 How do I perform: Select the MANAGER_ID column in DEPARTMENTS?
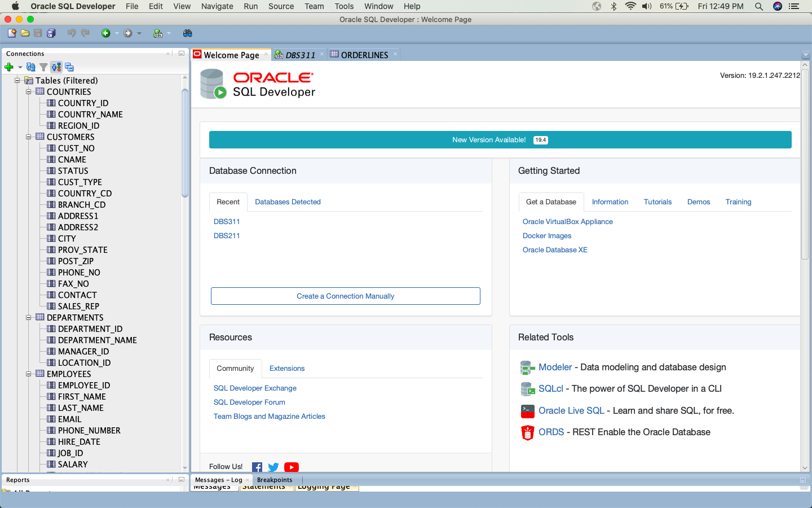point(83,351)
